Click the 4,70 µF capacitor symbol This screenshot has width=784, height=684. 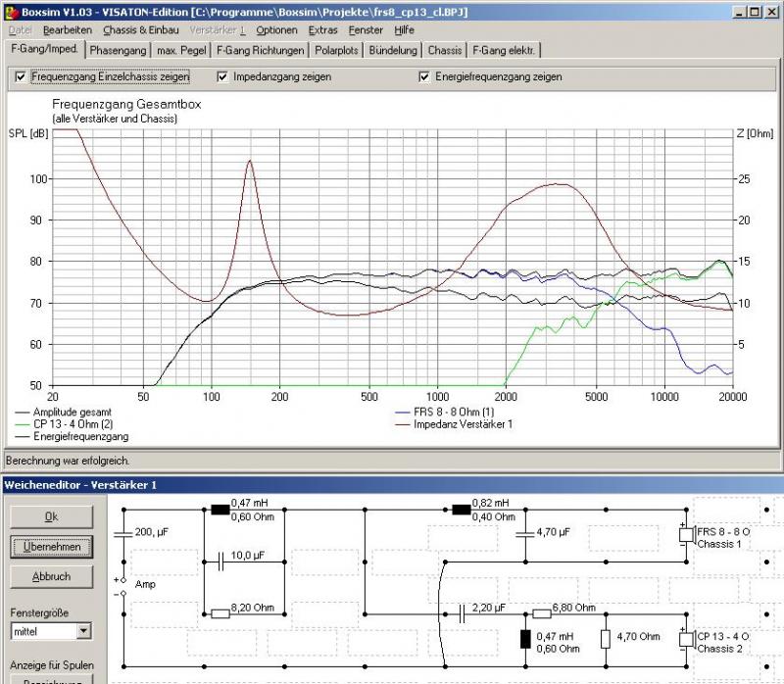coord(525,534)
